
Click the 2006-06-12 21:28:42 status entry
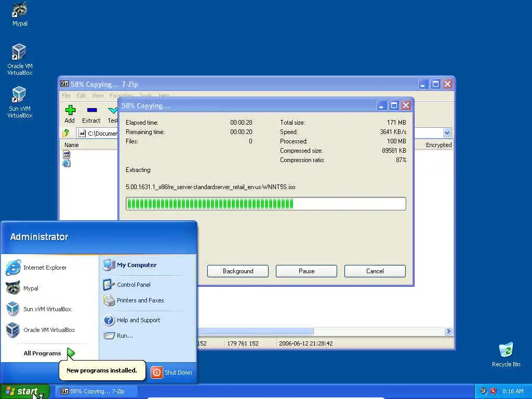click(x=305, y=343)
